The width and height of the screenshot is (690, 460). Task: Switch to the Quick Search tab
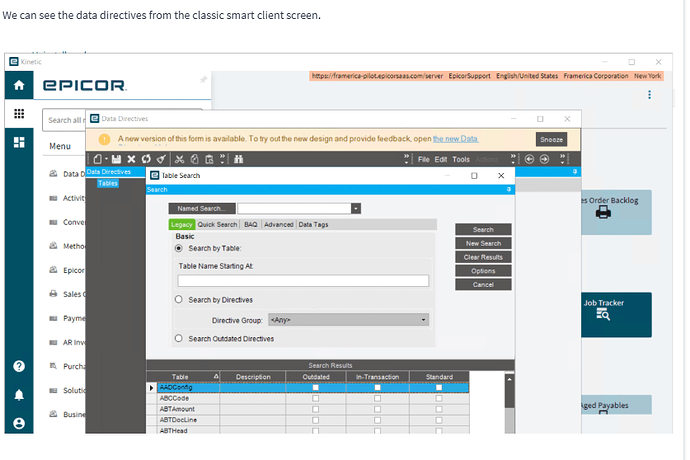pos(217,224)
